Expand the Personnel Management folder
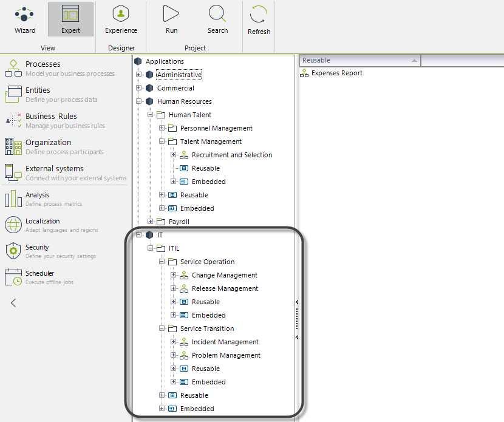Viewport: 504px width, 422px height. click(162, 128)
